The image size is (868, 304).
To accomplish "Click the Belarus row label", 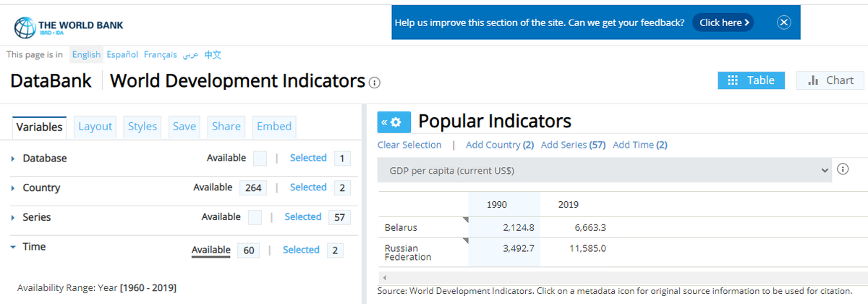I will tap(401, 228).
